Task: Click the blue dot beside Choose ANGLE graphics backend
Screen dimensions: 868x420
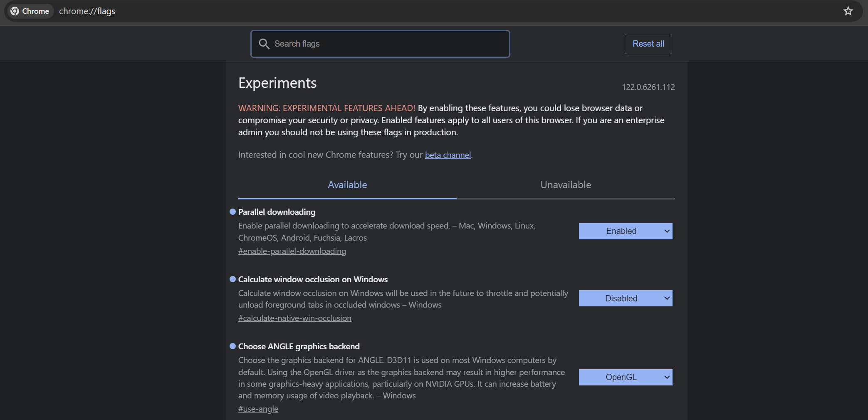Action: point(232,346)
